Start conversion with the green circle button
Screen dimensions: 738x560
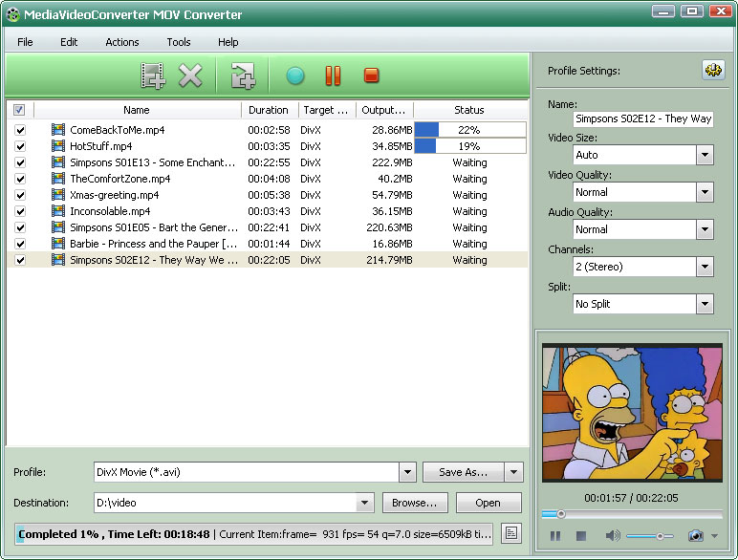294,75
